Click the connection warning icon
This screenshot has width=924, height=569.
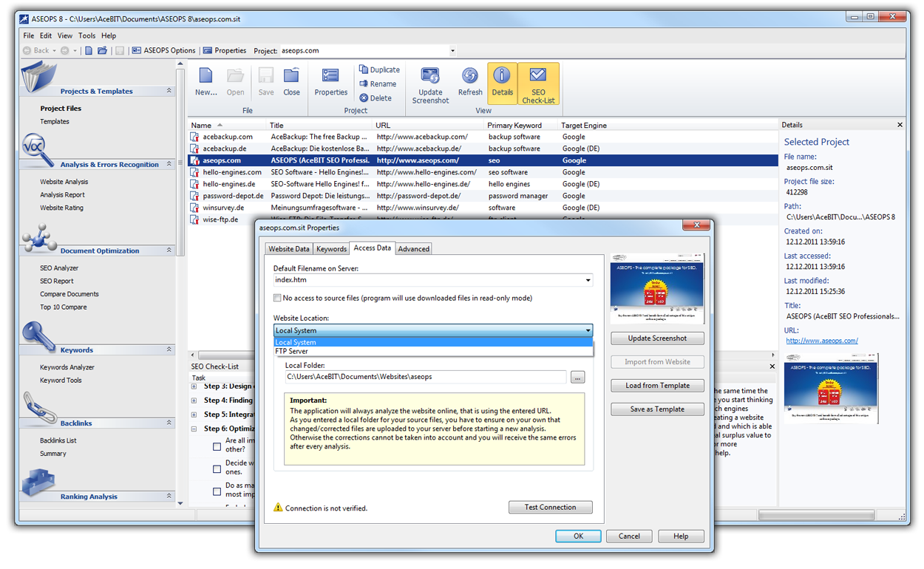coord(278,508)
